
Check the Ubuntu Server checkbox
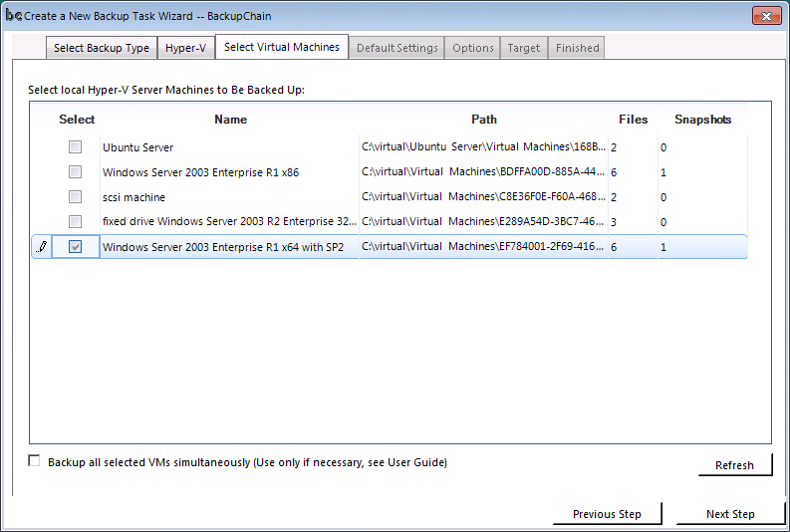(75, 146)
